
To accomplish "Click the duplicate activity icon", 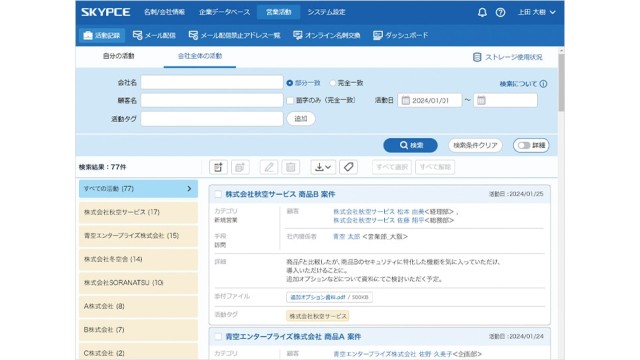I will (x=240, y=167).
